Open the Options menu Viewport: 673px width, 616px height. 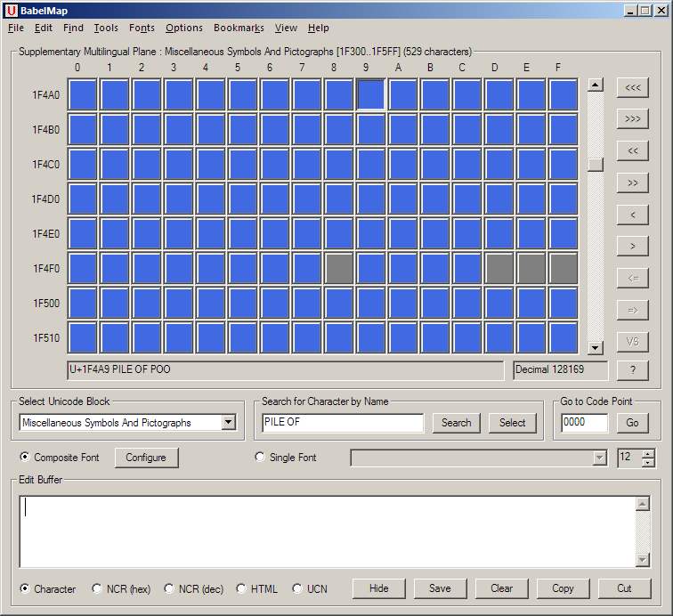coord(184,28)
